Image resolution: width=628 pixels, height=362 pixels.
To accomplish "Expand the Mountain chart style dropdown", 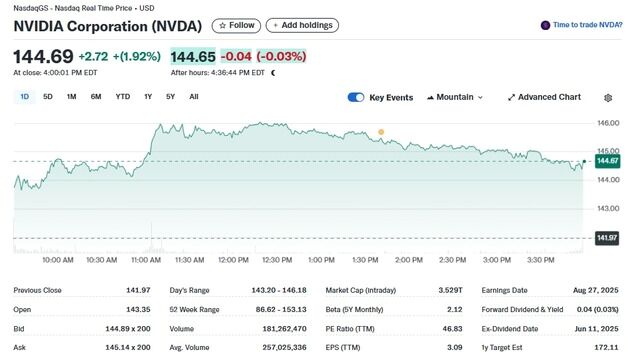I will pos(455,97).
